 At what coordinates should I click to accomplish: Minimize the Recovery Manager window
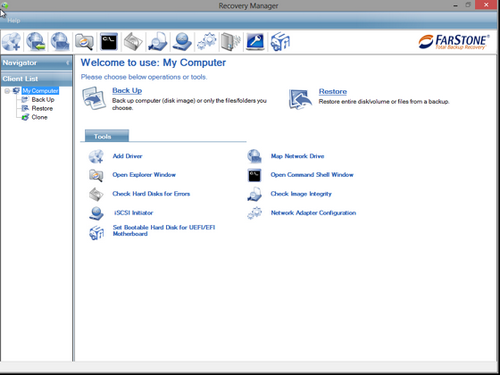click(x=455, y=5)
